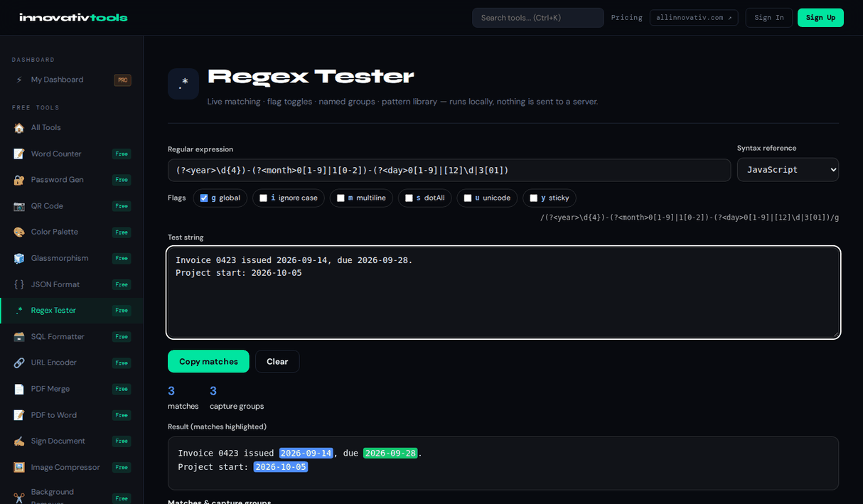Click the Sign In button

coord(769,18)
